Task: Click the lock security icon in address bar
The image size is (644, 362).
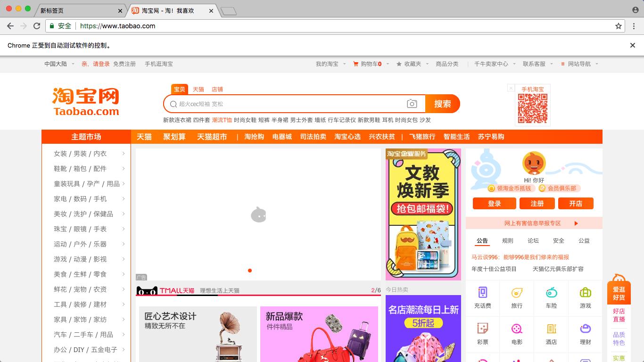Action: (x=52, y=26)
